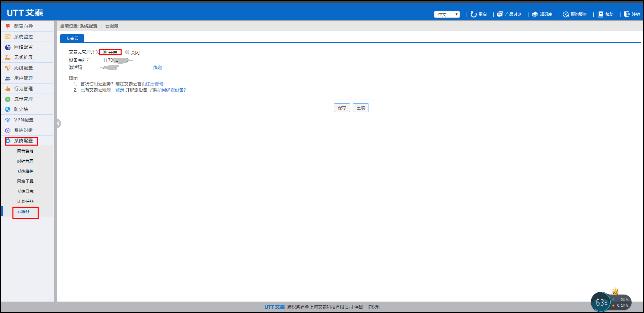The width and height of the screenshot is (644, 313).
Task: Click the 系统对象 cube icon
Action: pyautogui.click(x=8, y=130)
